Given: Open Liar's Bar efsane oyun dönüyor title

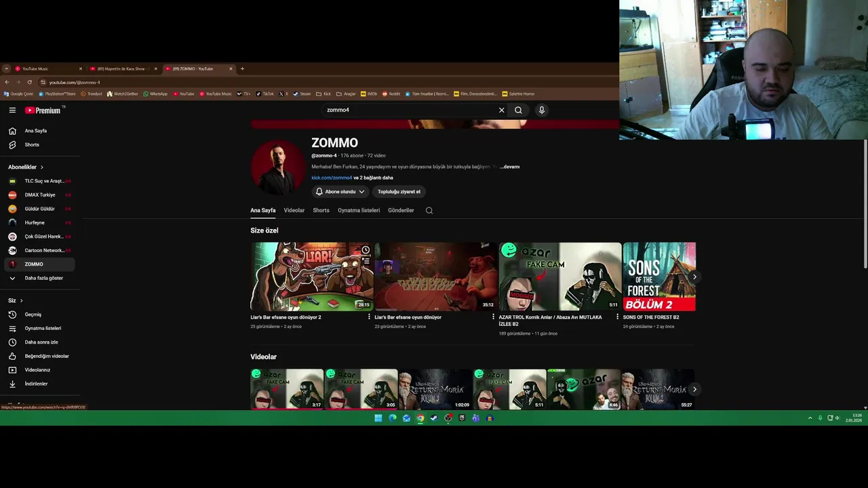Looking at the screenshot, I should (x=408, y=317).
